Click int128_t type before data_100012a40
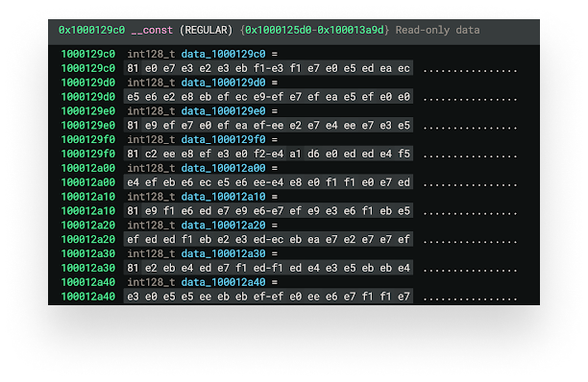This screenshot has height=382, width=588. [x=151, y=282]
